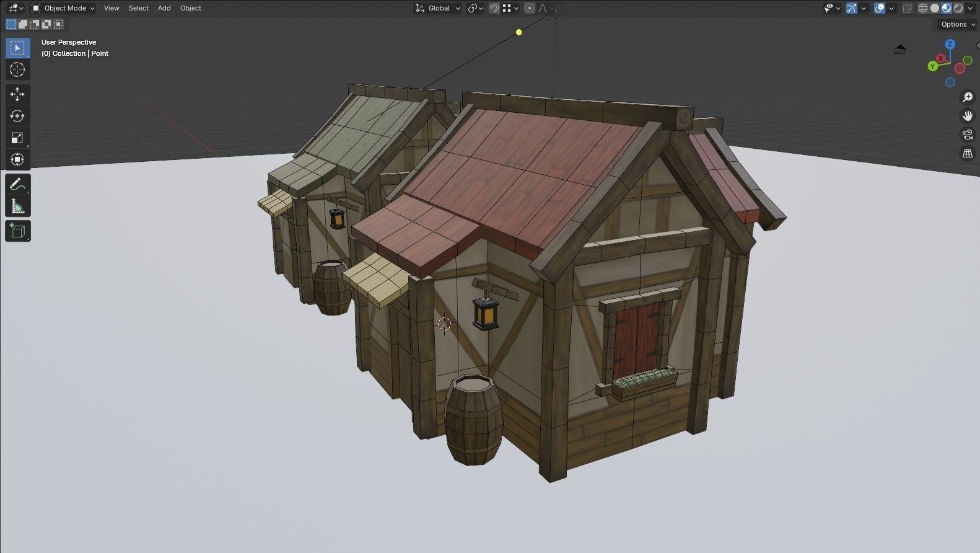980x553 pixels.
Task: Open Global transform orientation dropdown
Action: click(x=438, y=8)
